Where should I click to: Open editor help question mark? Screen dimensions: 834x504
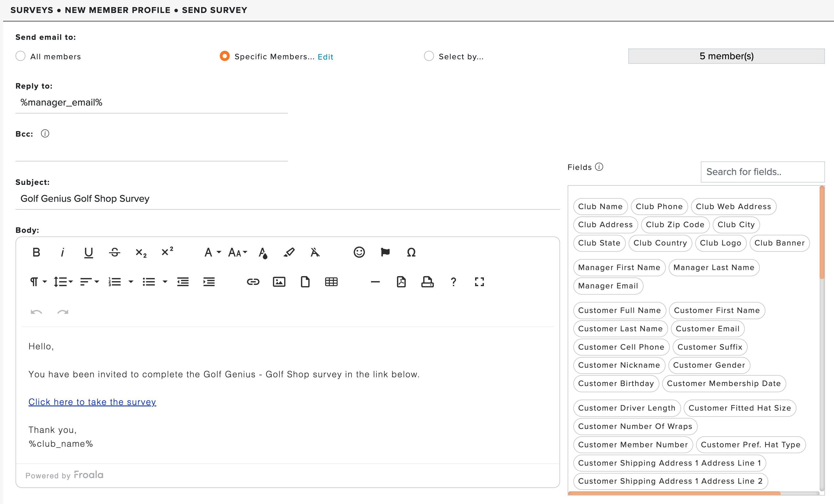click(453, 282)
